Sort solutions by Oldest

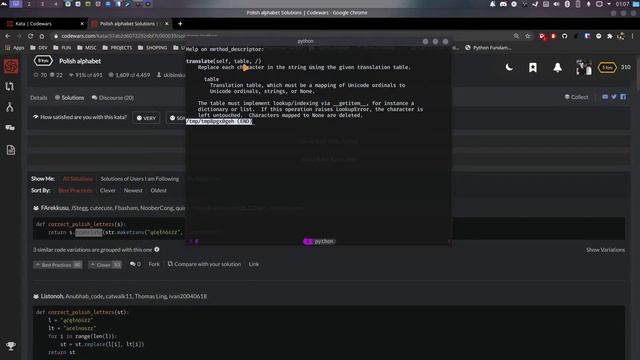pyautogui.click(x=158, y=190)
